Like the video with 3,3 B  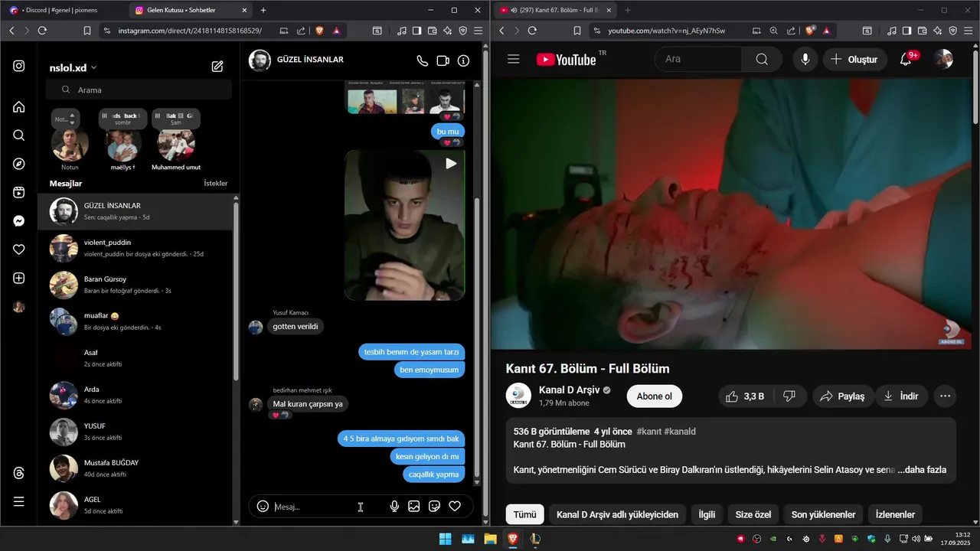(x=746, y=396)
